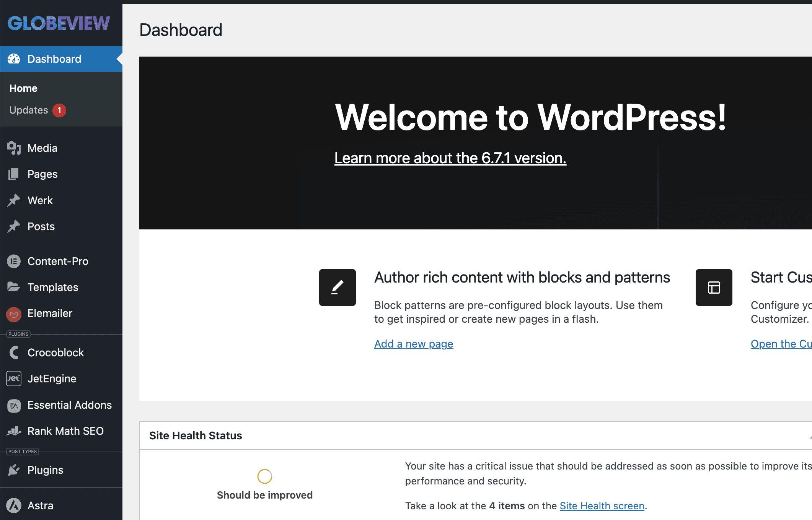
Task: Click the Pages document icon
Action: (x=14, y=174)
